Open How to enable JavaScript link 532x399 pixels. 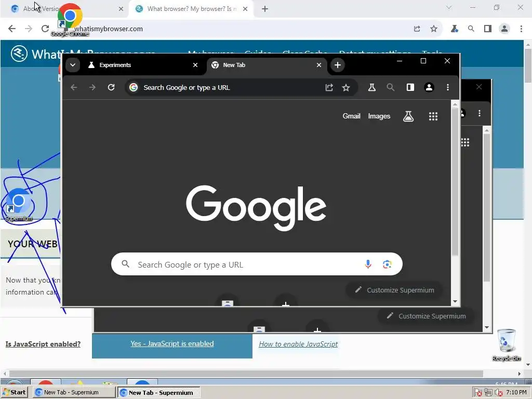point(298,344)
